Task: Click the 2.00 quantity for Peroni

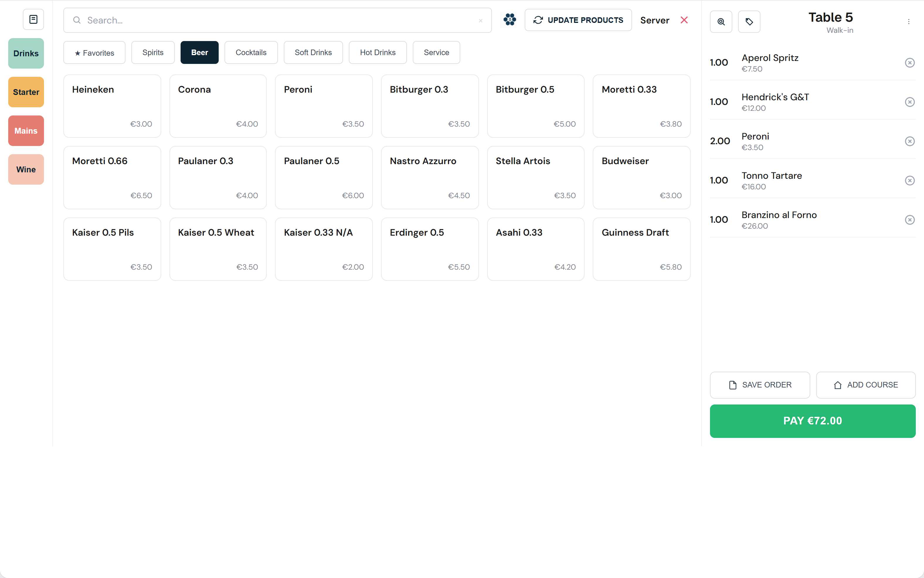Action: point(720,142)
